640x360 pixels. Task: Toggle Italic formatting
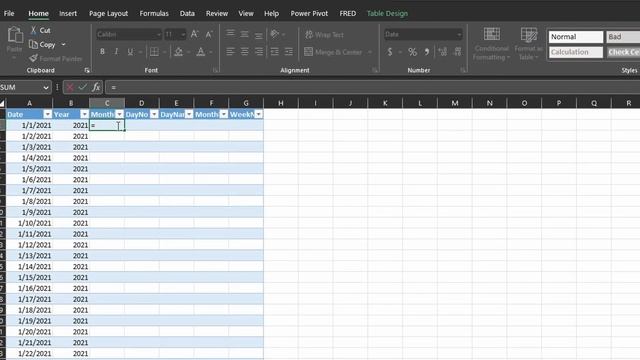point(116,52)
